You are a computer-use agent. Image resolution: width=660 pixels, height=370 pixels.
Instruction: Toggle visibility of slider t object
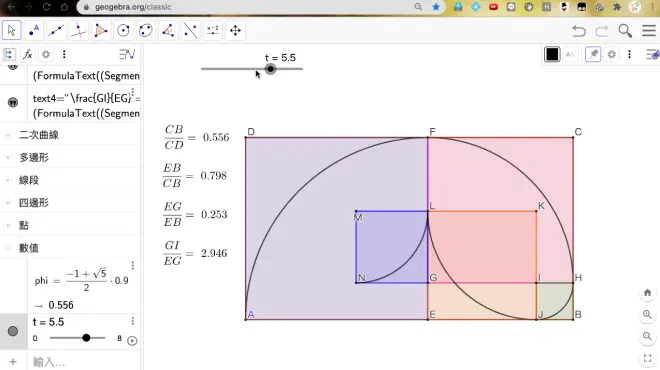point(13,331)
